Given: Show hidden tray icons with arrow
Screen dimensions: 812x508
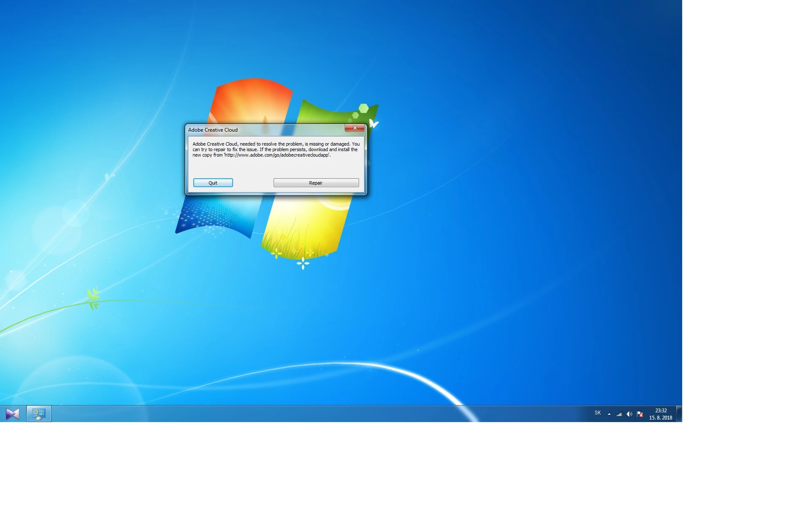Looking at the screenshot, I should (609, 414).
